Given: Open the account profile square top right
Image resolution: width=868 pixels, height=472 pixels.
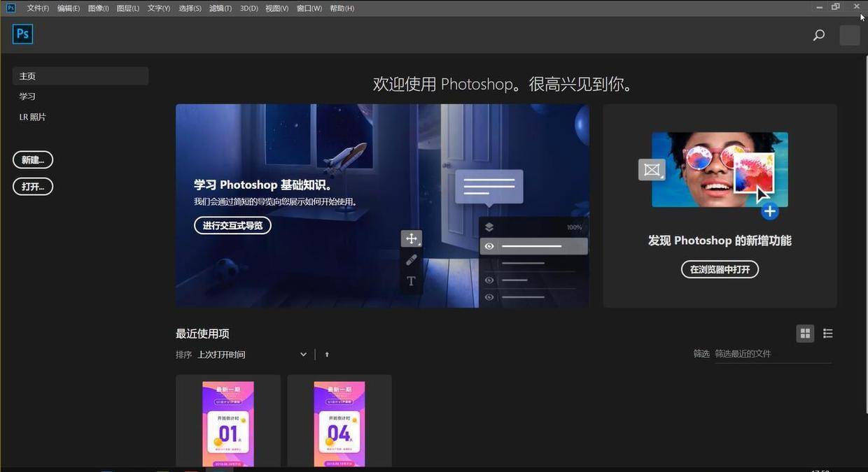Looking at the screenshot, I should pos(849,34).
